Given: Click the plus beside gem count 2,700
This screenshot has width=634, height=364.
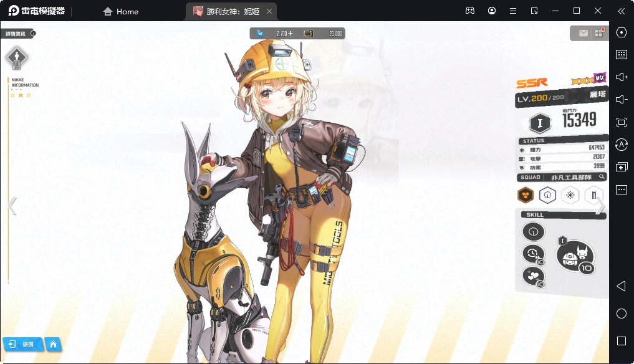Looking at the screenshot, I should point(290,34).
